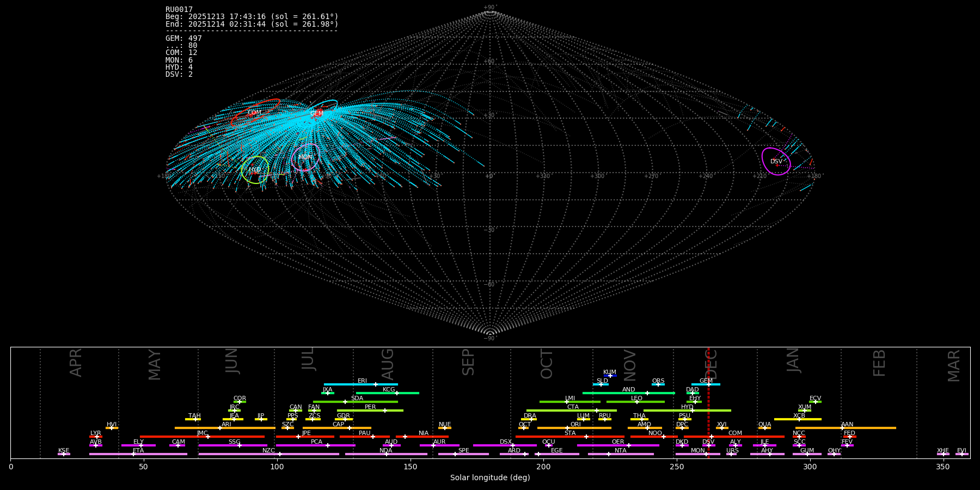Click the GEM radiant label on sky map
Image resolution: width=980 pixels, height=490 pixels.
coord(317,113)
